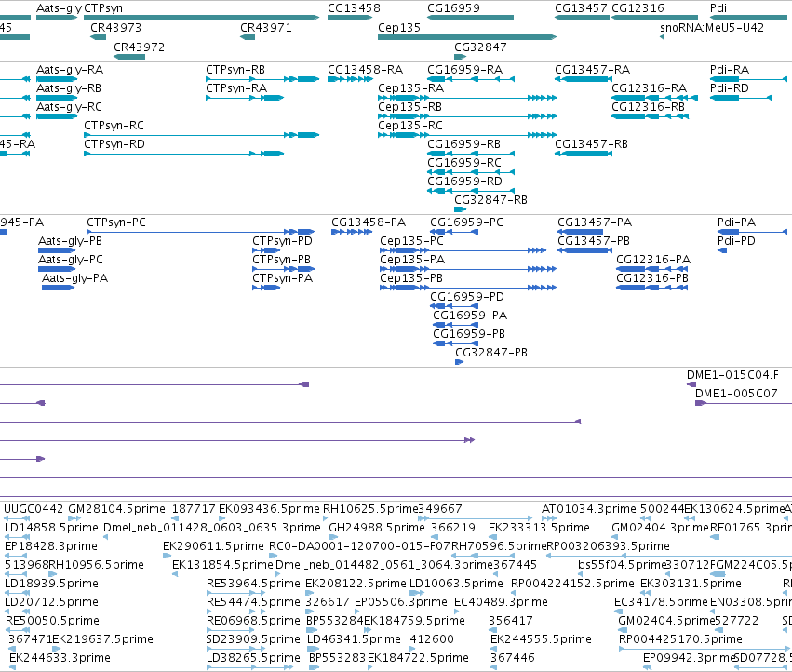The height and width of the screenshot is (672, 792).
Task: Click transcript CTPsyn-RA
Action: [x=236, y=88]
